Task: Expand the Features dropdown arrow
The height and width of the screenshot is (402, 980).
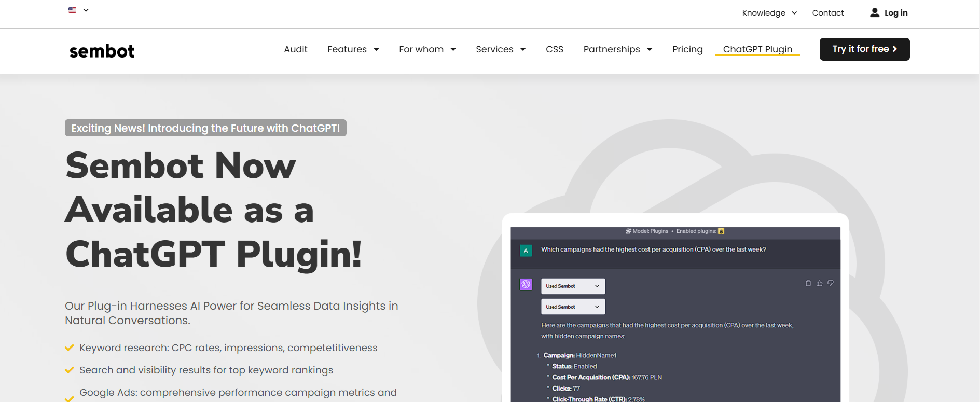Action: 376,49
